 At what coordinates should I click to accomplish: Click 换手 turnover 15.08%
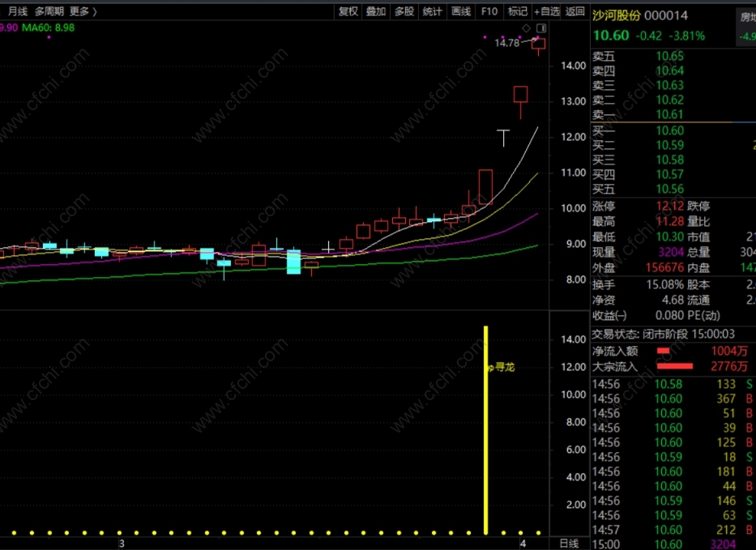click(665, 284)
